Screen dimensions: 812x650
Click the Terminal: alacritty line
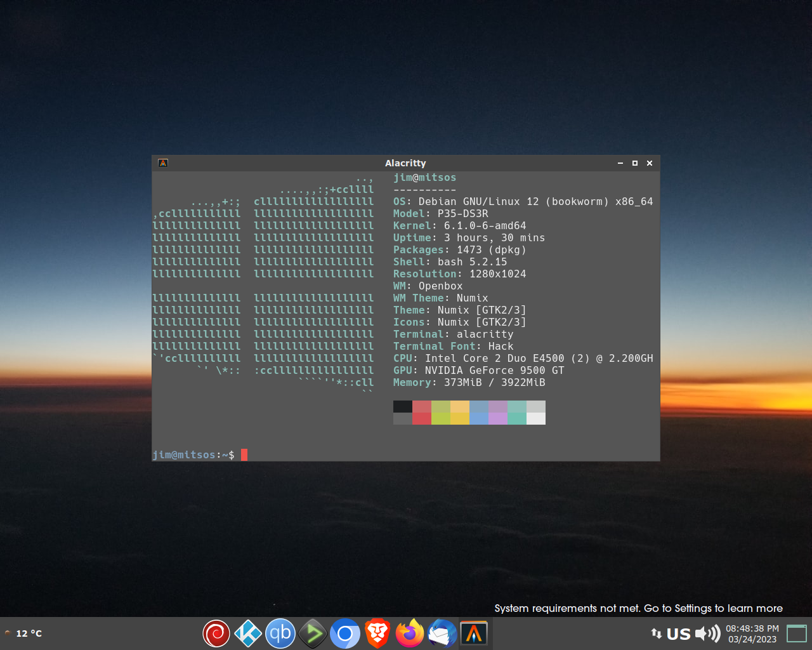coord(454,335)
